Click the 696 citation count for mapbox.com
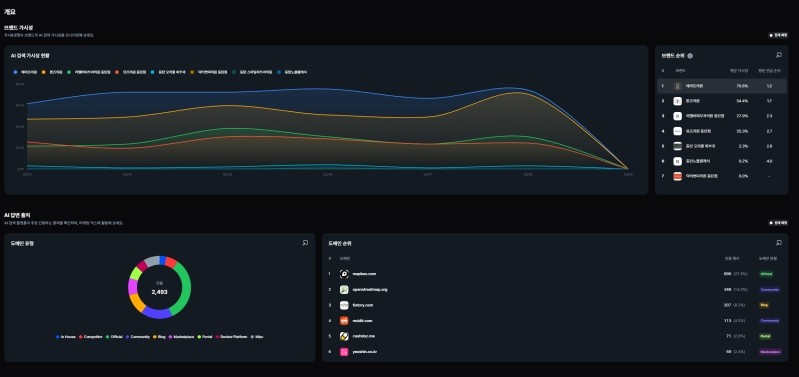This screenshot has height=377, width=799. coord(727,274)
